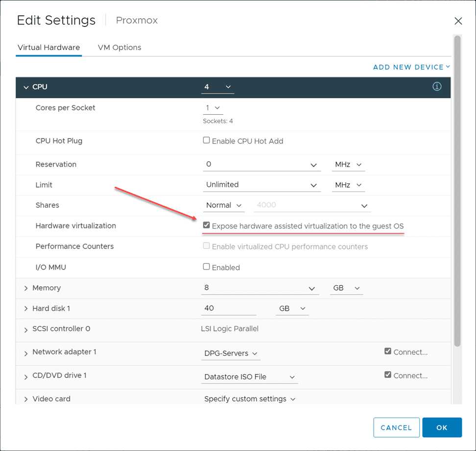Expand the CD/DVD drive 1 section

click(26, 376)
